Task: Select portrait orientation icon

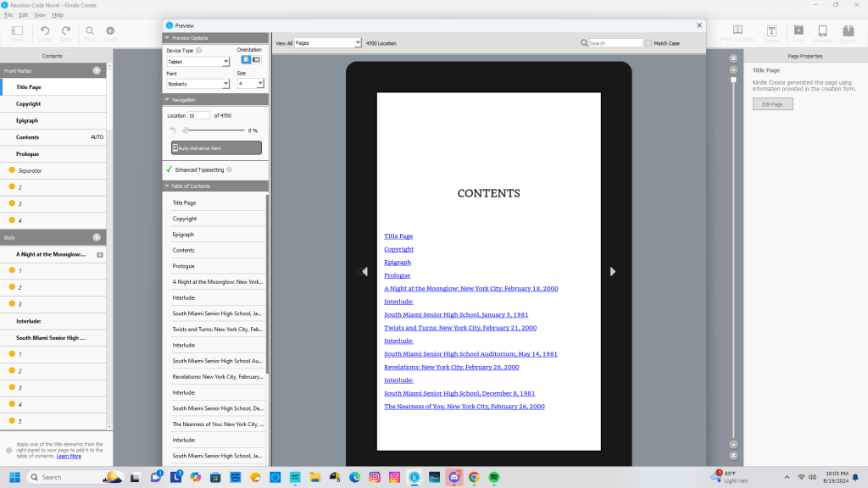Action: (x=247, y=59)
